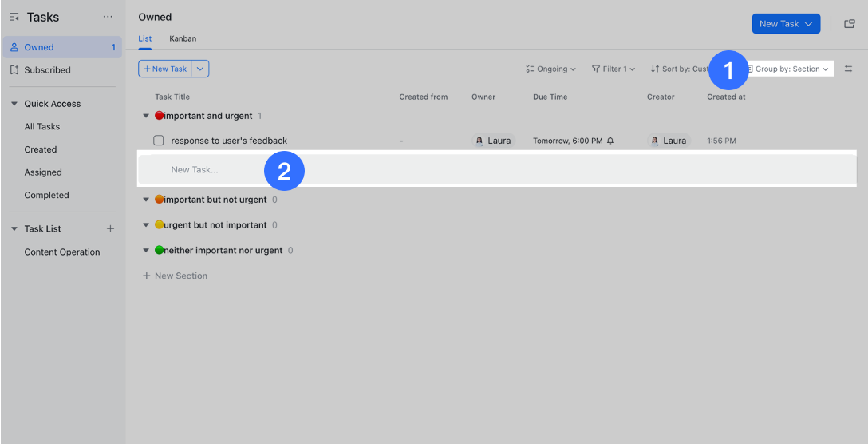868x444 pixels.
Task: Click the red dot on important and urgent
Action: point(159,116)
